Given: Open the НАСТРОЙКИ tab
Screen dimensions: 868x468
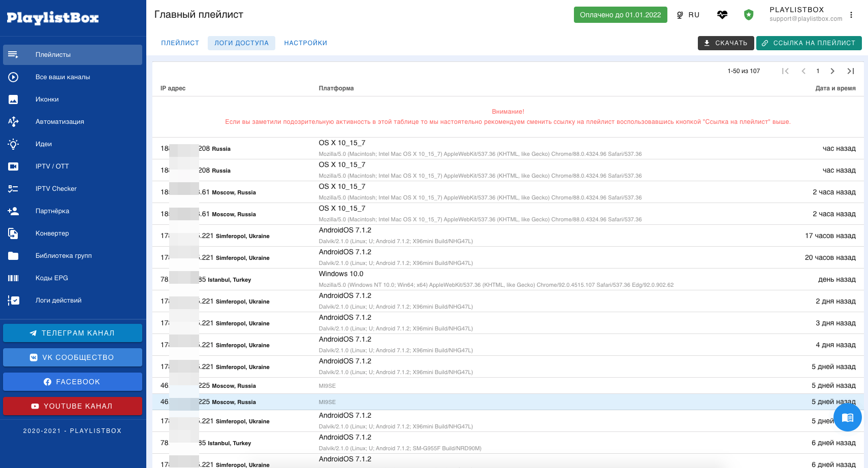Looking at the screenshot, I should [306, 43].
